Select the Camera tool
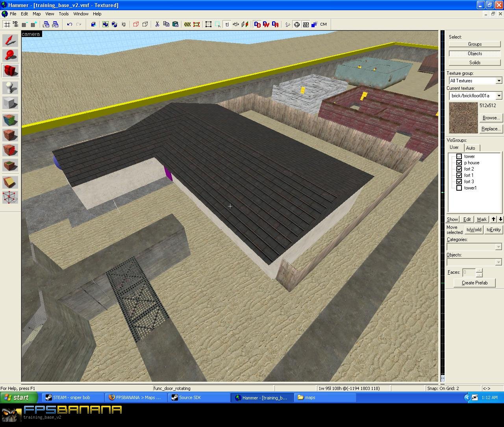Screen dimensions: 504x427 (x=9, y=71)
